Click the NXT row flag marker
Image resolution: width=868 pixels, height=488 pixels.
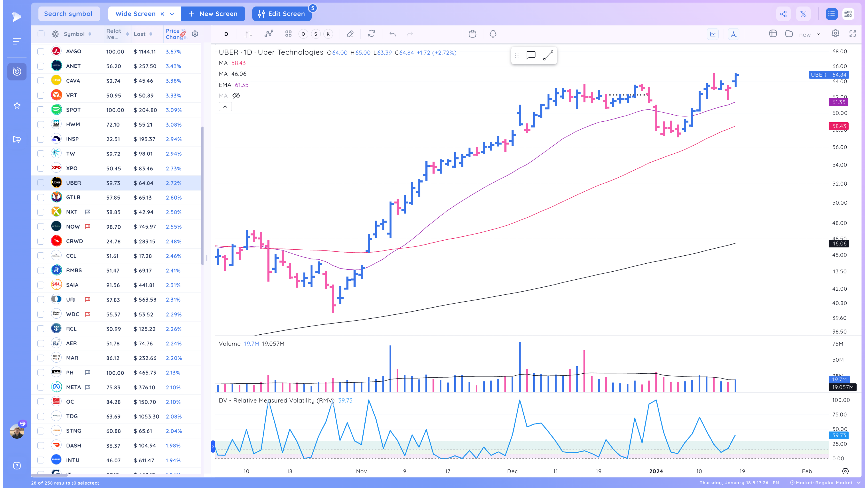[87, 212]
